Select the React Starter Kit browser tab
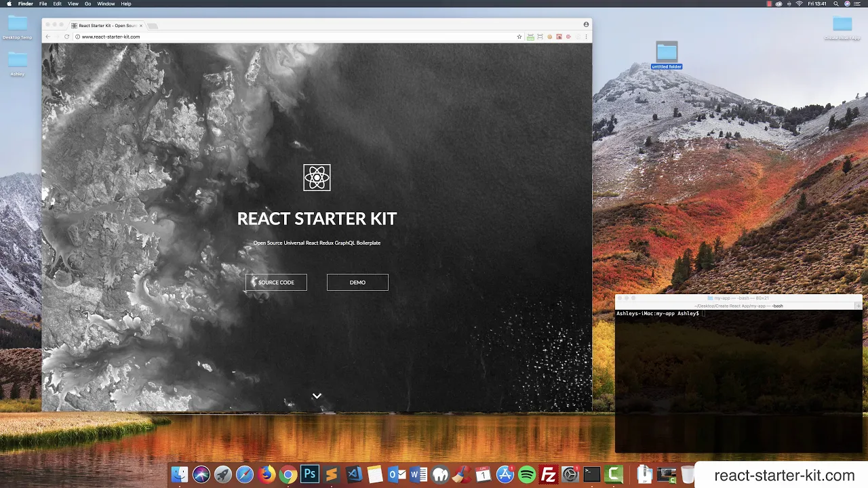 click(x=107, y=26)
